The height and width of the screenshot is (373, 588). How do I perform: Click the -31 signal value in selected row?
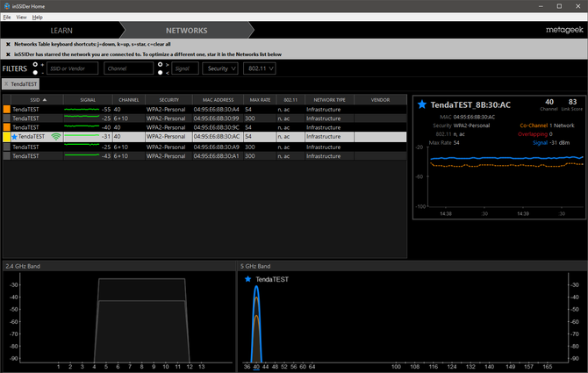click(x=106, y=137)
